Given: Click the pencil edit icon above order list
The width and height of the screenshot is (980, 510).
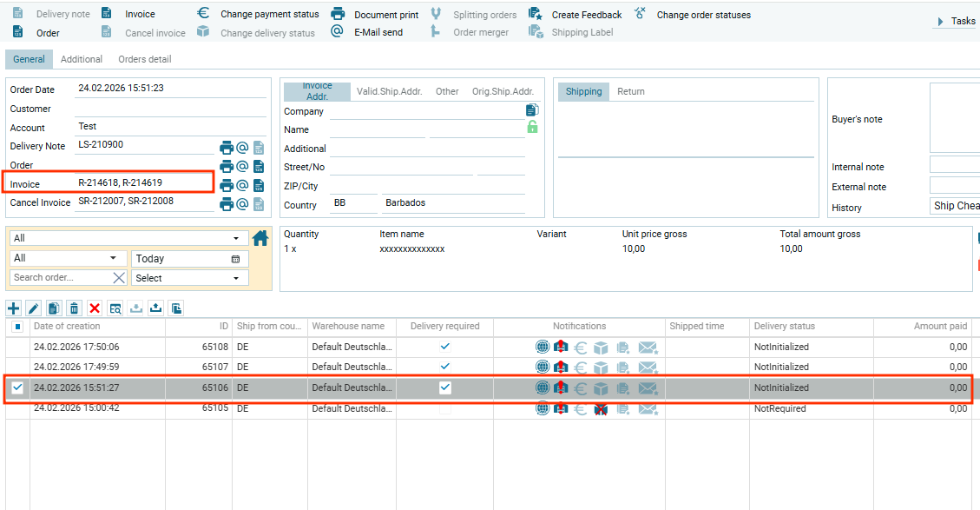Looking at the screenshot, I should click(34, 308).
